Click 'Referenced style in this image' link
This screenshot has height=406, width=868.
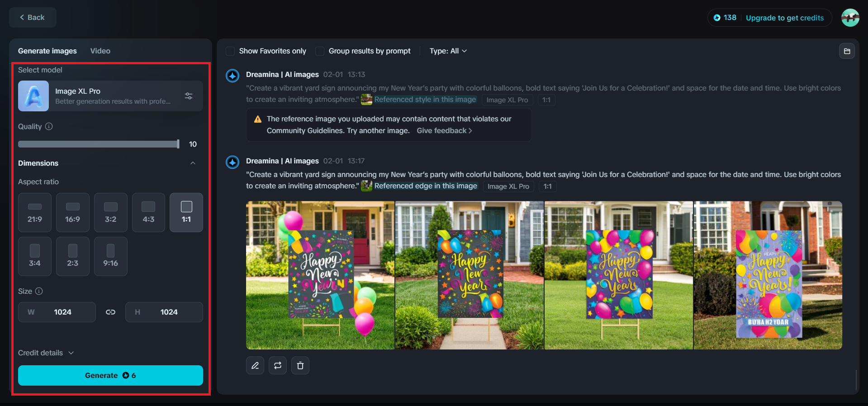[x=425, y=100]
